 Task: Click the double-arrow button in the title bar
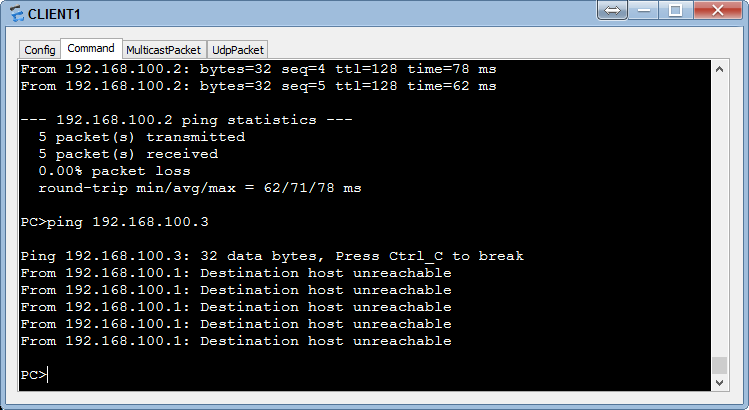[x=612, y=10]
